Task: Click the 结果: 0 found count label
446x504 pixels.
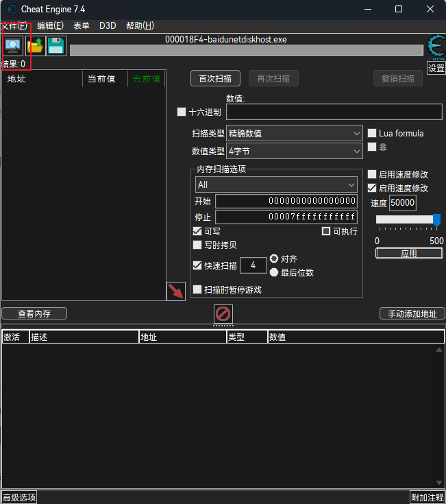Action: [14, 64]
